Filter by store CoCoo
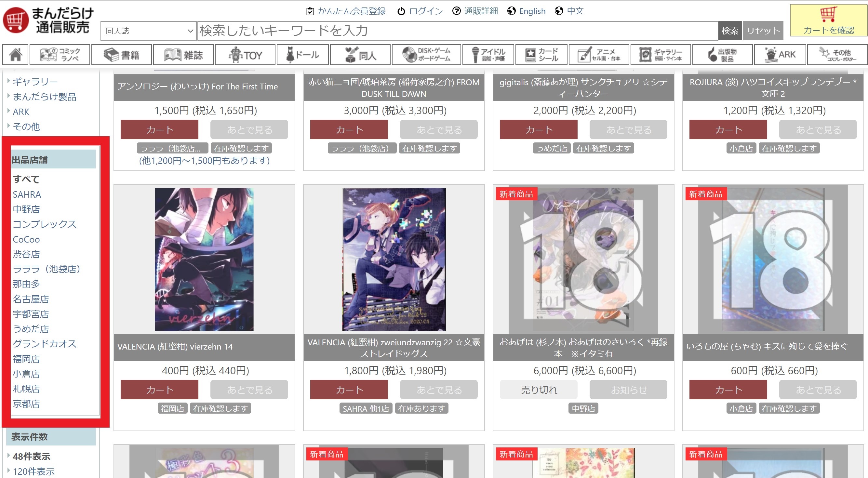 [26, 239]
